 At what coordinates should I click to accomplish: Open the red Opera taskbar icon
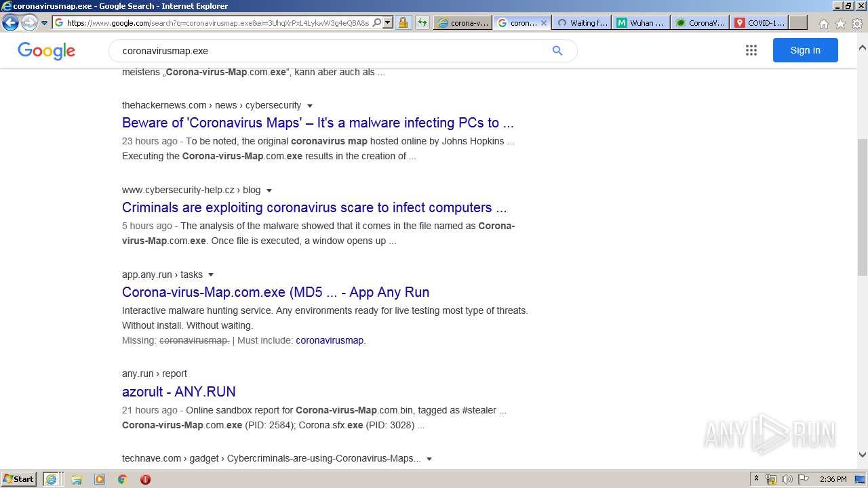tap(145, 479)
